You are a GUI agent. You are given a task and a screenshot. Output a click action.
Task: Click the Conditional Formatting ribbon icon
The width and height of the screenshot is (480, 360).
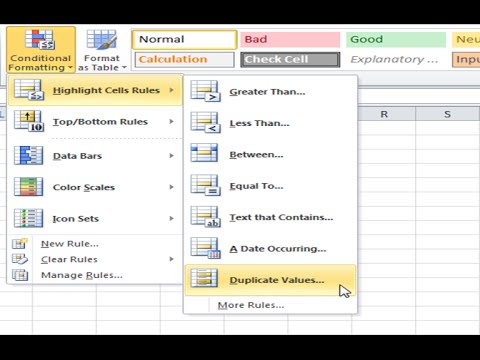click(39, 39)
